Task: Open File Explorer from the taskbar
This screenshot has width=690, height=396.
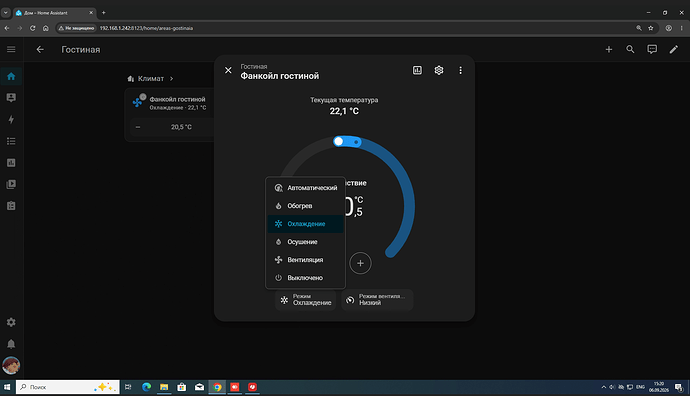Action: coord(164,387)
